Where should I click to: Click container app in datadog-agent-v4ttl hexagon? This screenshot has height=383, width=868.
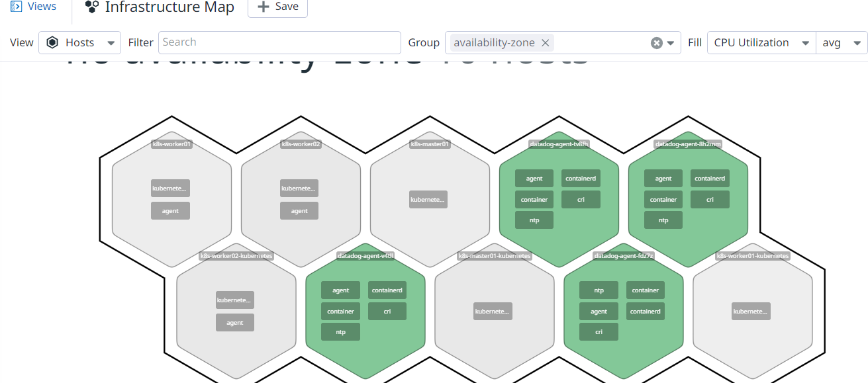(x=341, y=312)
